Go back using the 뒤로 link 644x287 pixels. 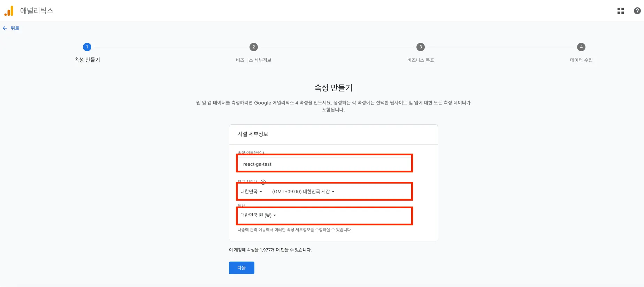pyautogui.click(x=15, y=28)
